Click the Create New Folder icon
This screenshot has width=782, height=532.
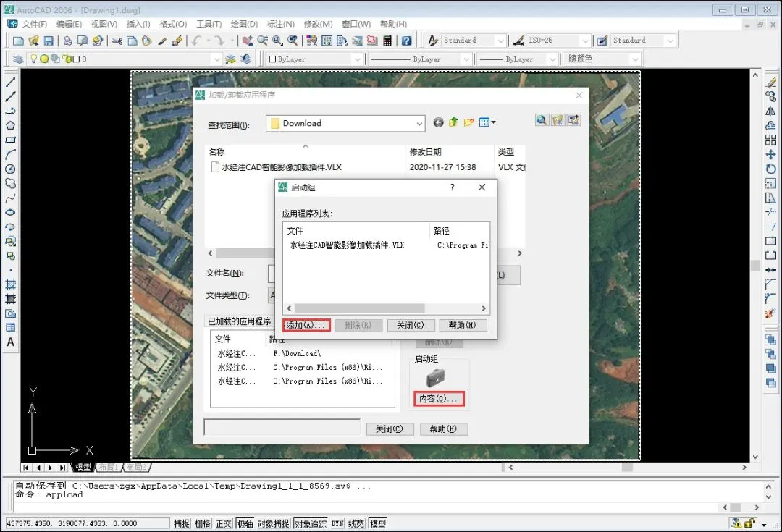pyautogui.click(x=468, y=122)
